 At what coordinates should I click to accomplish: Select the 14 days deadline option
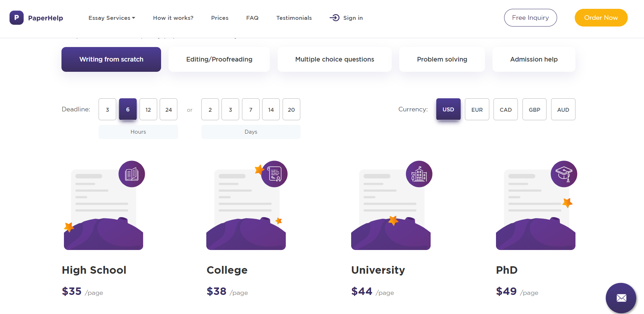point(271,109)
